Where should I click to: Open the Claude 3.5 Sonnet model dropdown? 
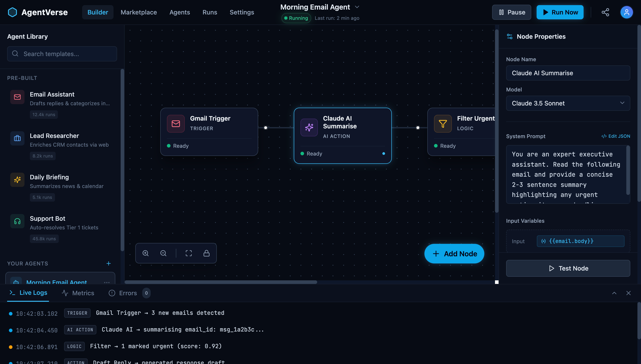click(568, 103)
